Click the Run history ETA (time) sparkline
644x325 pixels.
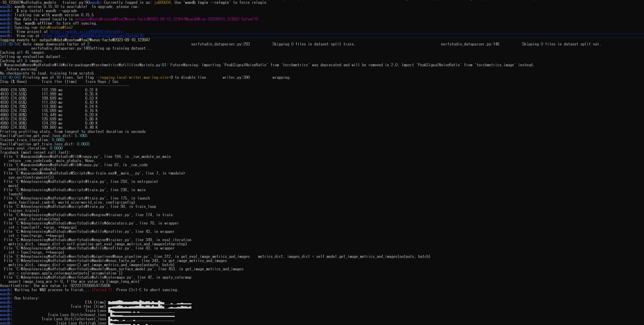[x=150, y=302]
